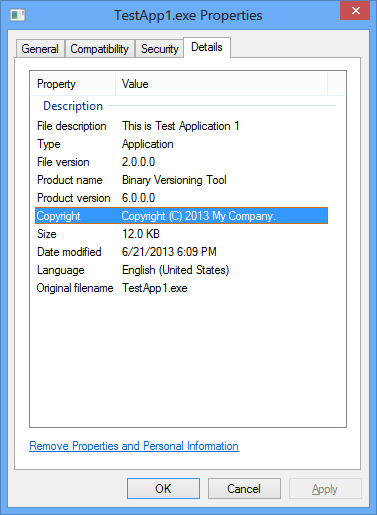Viewport: 377px width, 515px height.
Task: Select the Details tab
Action: click(x=207, y=47)
